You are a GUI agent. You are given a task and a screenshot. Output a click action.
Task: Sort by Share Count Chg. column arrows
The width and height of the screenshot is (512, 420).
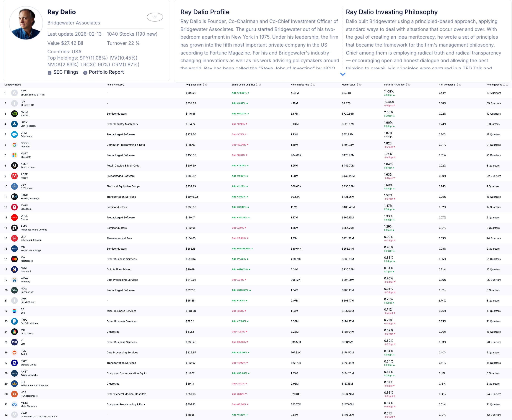pyautogui.click(x=257, y=85)
